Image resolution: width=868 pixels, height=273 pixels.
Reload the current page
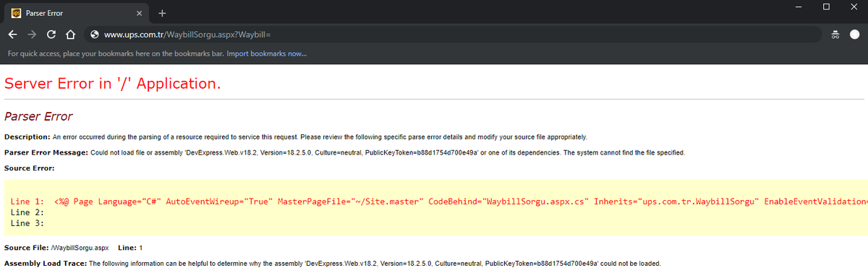51,34
